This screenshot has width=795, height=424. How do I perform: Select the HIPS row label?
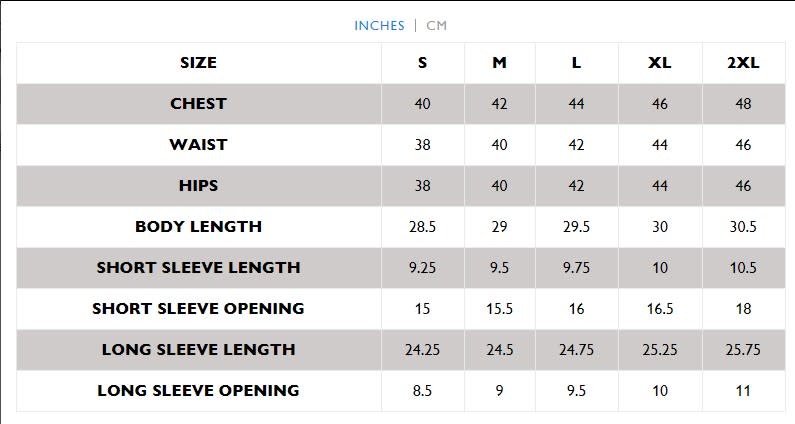coord(198,186)
